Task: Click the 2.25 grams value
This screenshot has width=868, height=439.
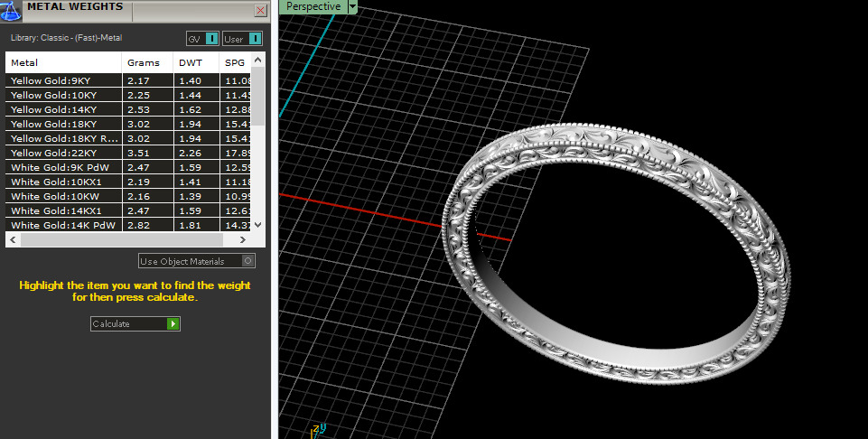Action: 138,95
